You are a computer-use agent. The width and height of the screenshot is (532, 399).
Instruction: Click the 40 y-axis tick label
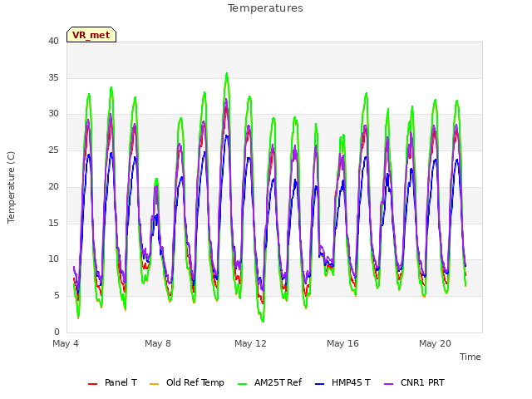pyautogui.click(x=53, y=41)
